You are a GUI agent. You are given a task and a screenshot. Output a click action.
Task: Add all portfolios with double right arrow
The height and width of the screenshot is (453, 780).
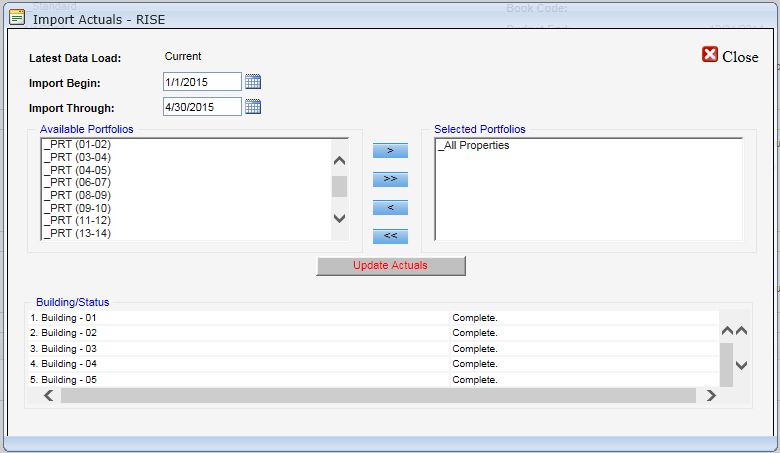(390, 179)
